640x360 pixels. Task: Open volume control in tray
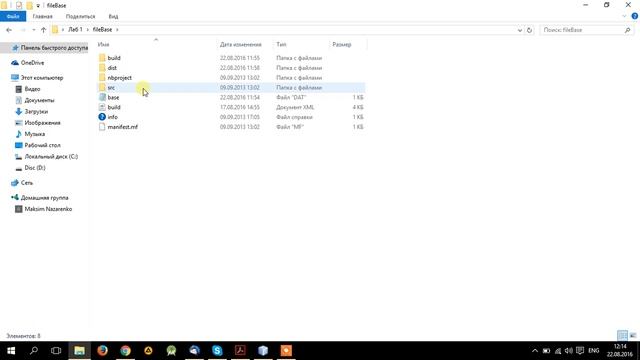tap(569, 351)
